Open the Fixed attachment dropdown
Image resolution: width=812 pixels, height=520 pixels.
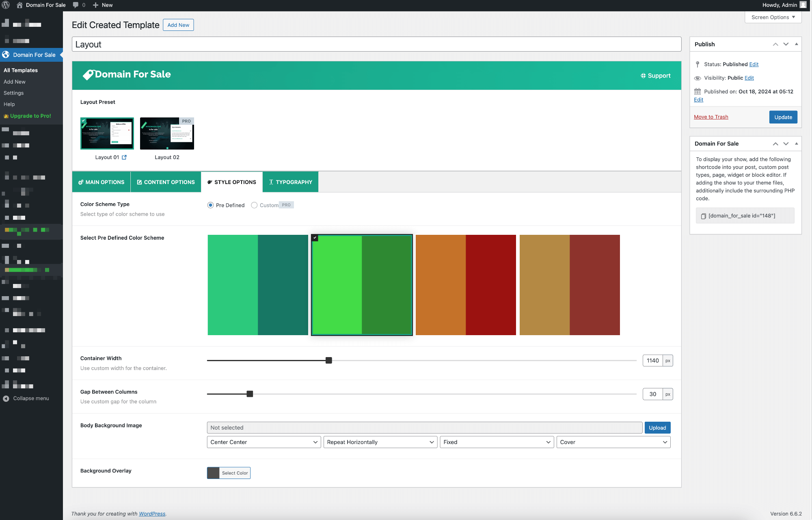click(x=497, y=442)
